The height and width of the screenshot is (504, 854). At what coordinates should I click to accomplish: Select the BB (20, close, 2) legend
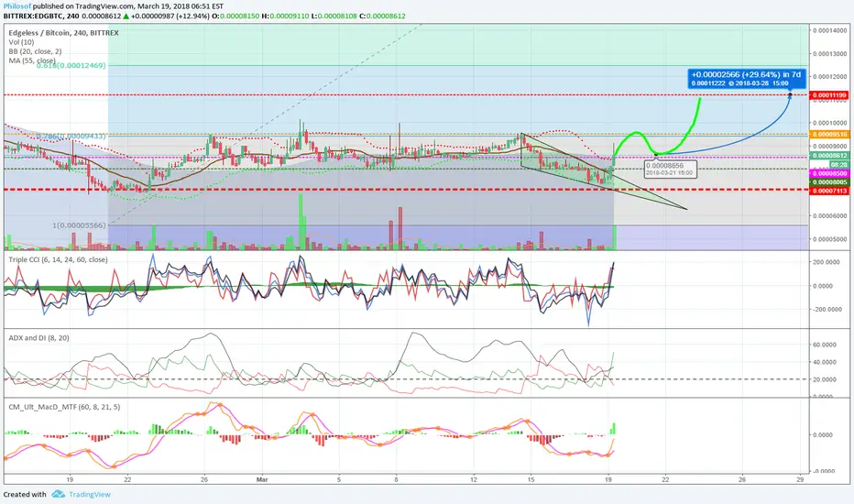tap(35, 51)
